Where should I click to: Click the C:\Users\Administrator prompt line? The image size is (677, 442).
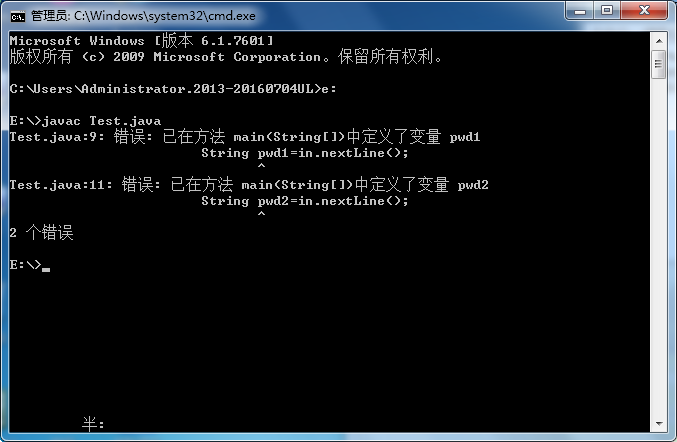point(173,89)
